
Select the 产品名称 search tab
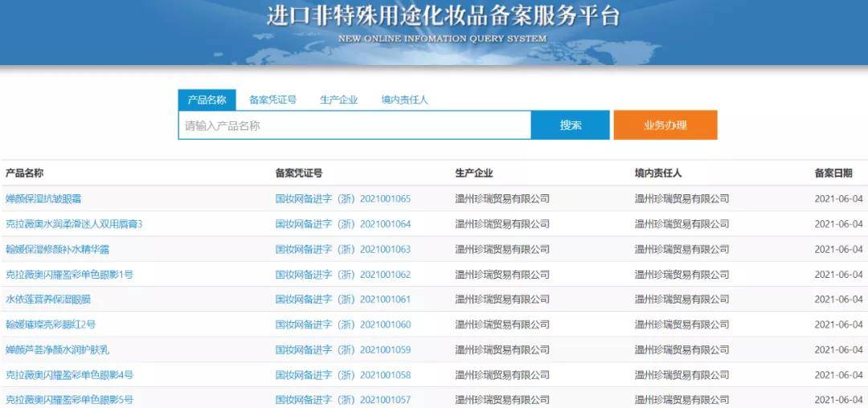[207, 100]
